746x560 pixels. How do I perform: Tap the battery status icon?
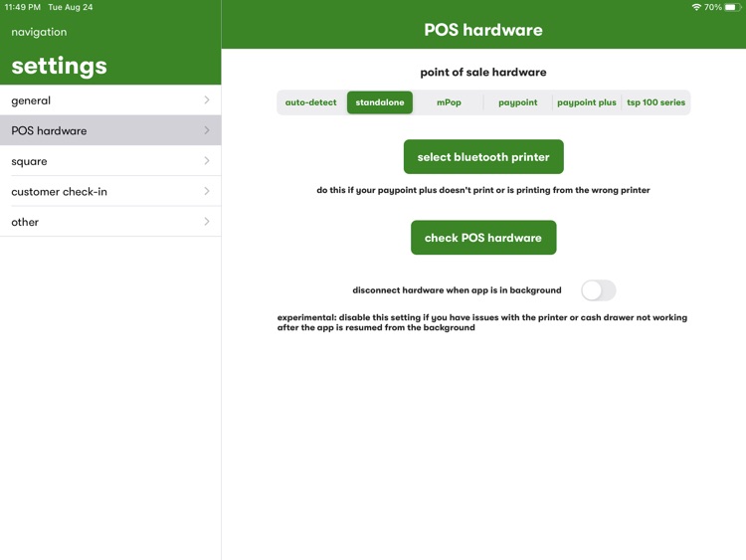click(733, 7)
